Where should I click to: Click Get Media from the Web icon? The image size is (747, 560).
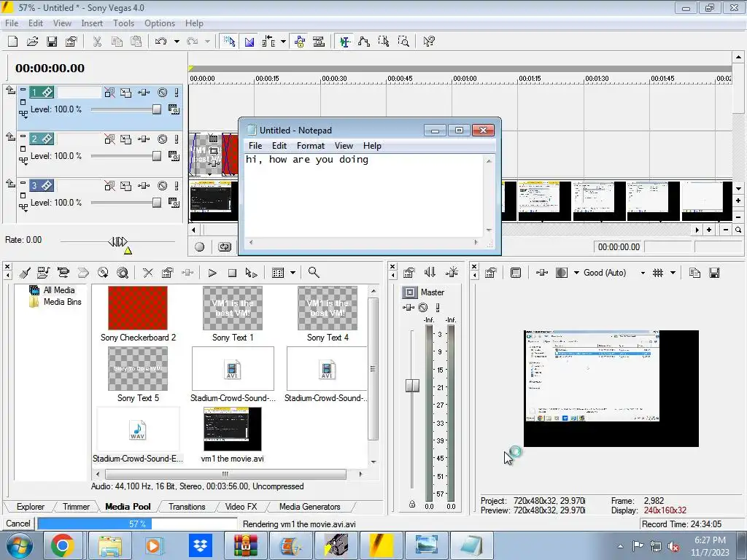pyautogui.click(x=123, y=273)
